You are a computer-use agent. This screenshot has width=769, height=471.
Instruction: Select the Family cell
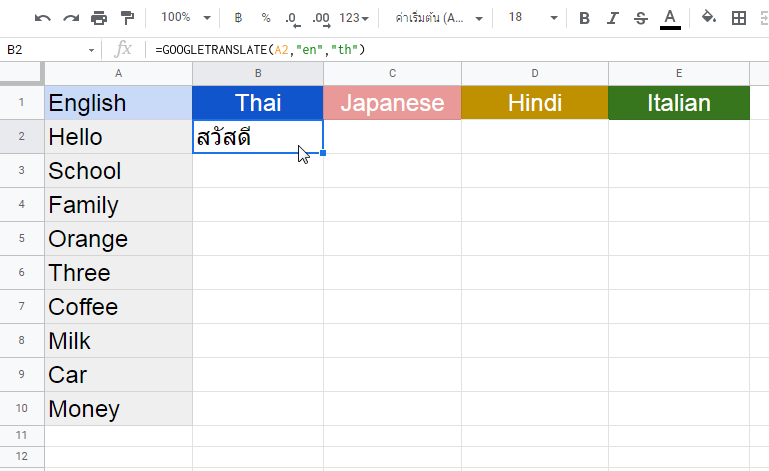[118, 205]
